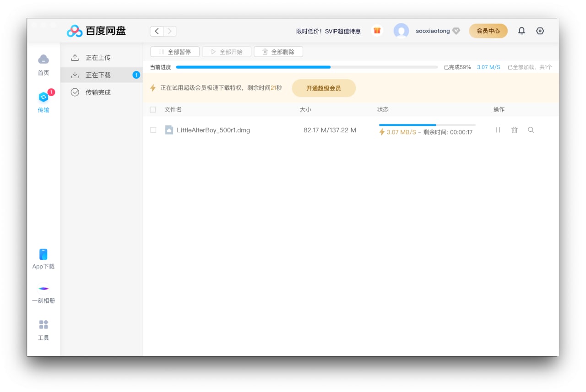Image resolution: width=586 pixels, height=392 pixels.
Task: Click 全部暂停 pause all button
Action: (175, 52)
